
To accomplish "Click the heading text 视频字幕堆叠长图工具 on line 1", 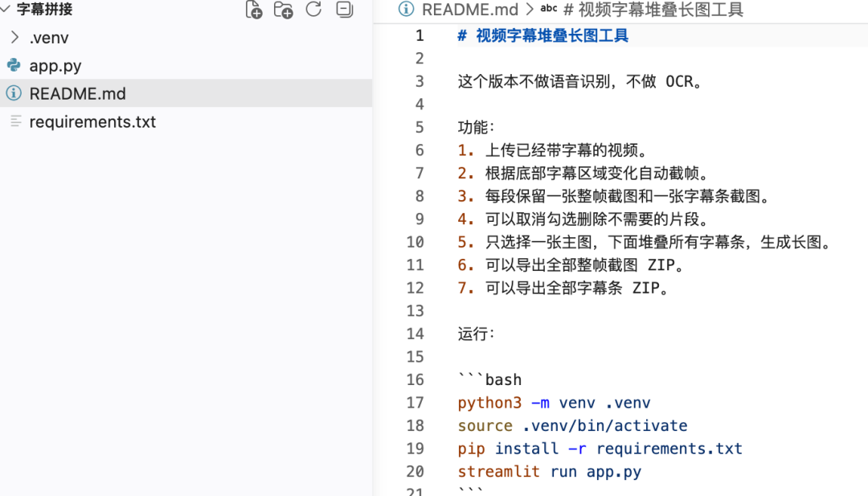I will pyautogui.click(x=552, y=35).
